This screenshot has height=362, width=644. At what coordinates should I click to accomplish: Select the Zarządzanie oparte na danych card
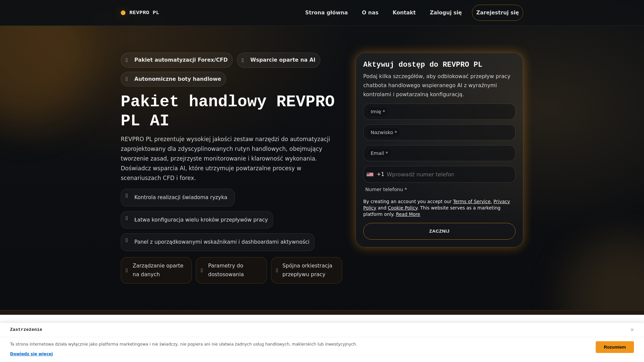coord(156,270)
